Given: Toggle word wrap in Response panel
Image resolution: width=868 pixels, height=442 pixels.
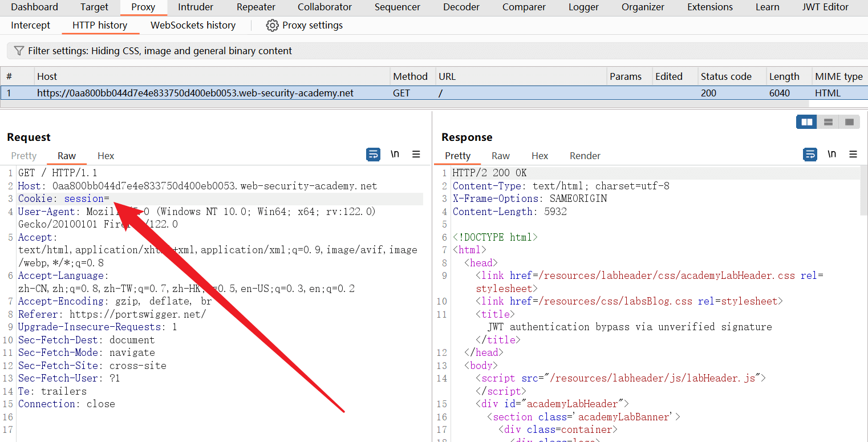Looking at the screenshot, I should pos(810,155).
